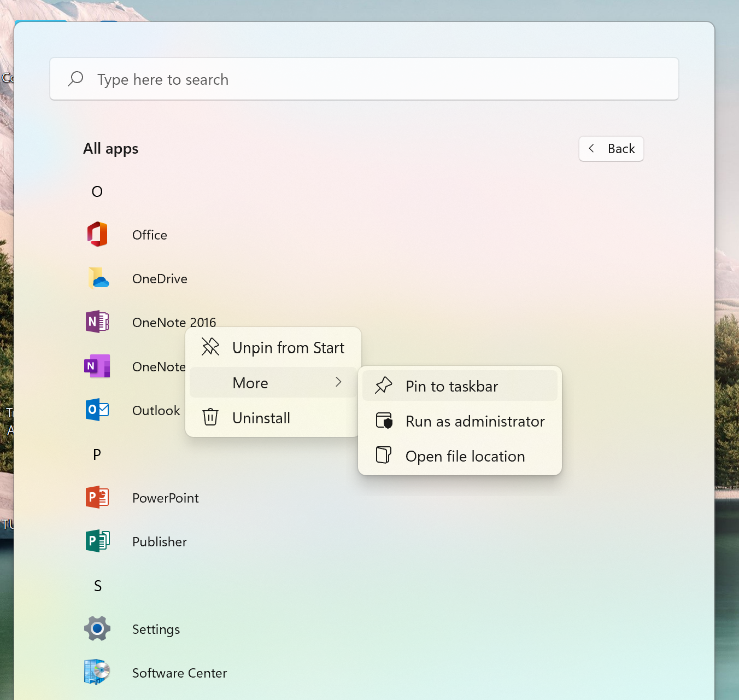Choose Uninstall from the context menu
This screenshot has height=700, width=739.
(261, 418)
